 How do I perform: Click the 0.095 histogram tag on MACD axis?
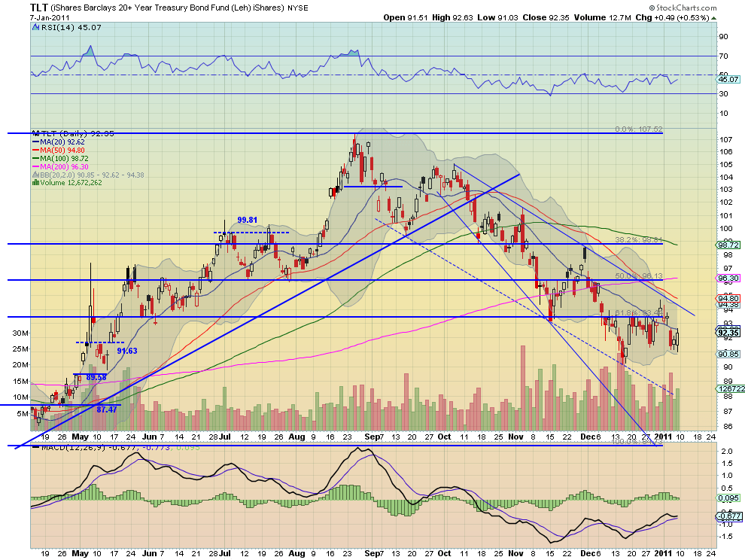729,498
